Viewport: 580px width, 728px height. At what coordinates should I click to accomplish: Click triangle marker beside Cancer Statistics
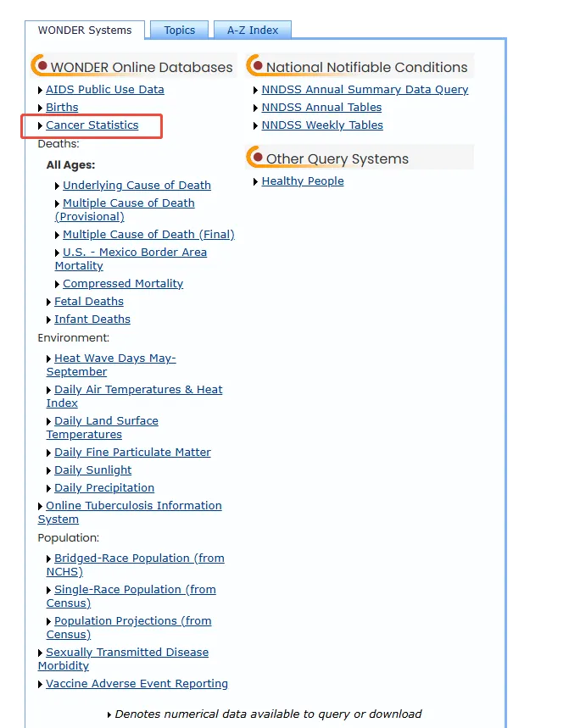(41, 125)
